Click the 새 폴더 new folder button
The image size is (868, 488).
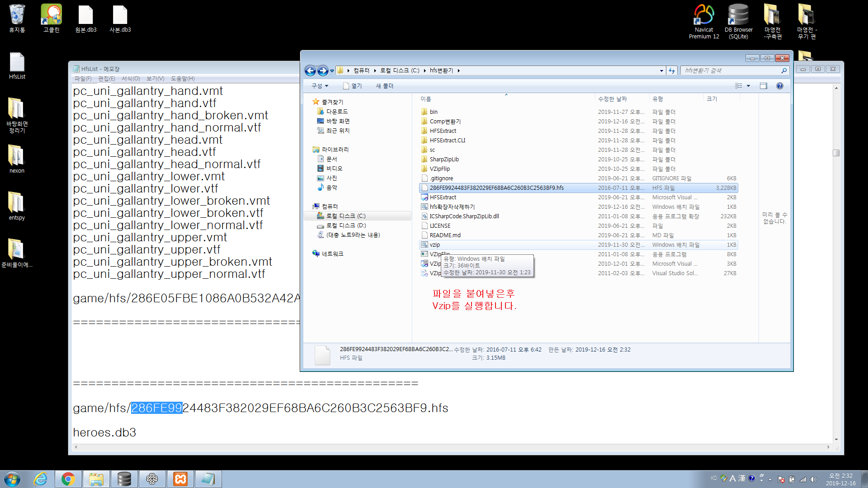pyautogui.click(x=385, y=86)
